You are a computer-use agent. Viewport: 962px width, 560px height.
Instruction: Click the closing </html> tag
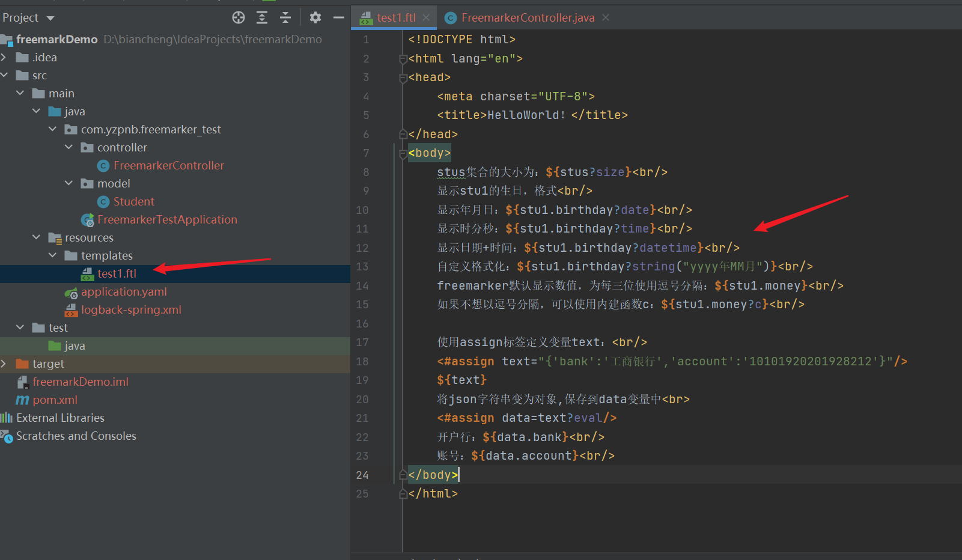coord(433,493)
